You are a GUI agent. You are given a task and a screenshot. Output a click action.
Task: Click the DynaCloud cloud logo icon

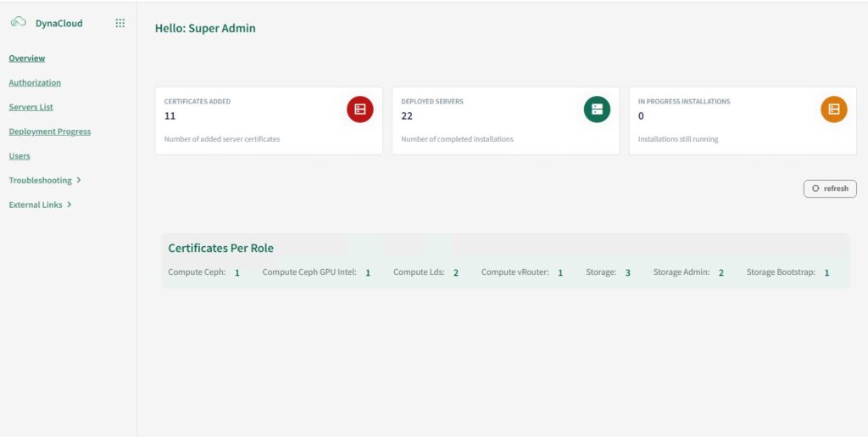[19, 23]
